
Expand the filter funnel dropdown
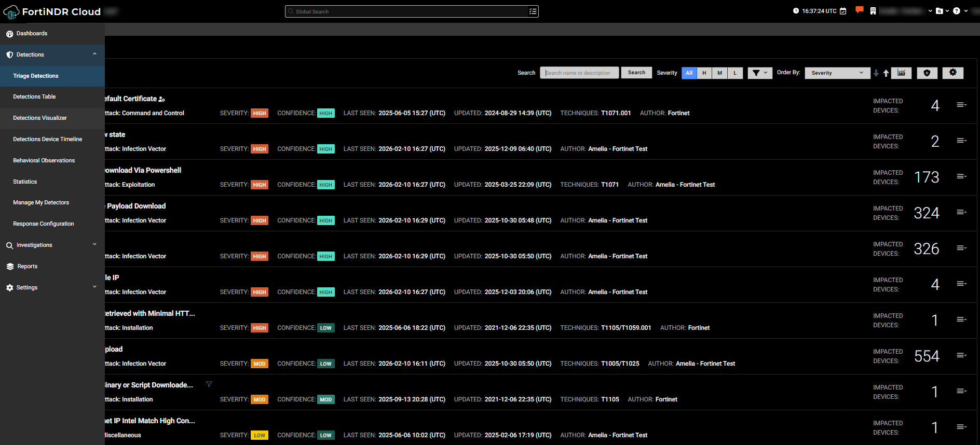coord(759,73)
